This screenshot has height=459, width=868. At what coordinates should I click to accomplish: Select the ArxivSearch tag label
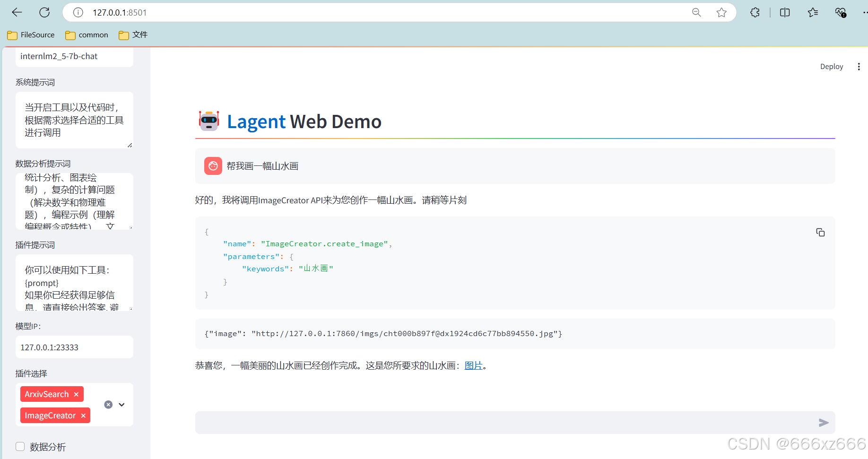(47, 394)
